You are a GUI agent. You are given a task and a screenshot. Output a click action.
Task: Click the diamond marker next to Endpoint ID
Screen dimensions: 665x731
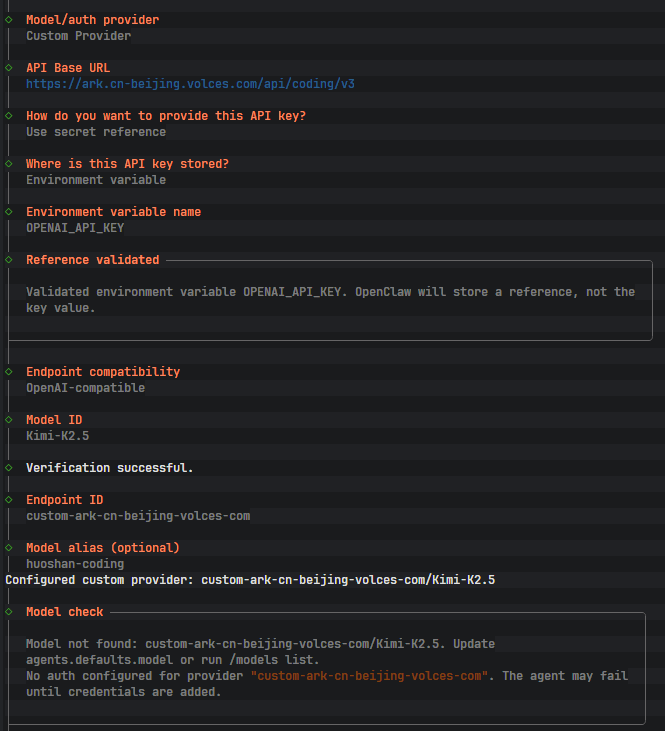(x=9, y=500)
